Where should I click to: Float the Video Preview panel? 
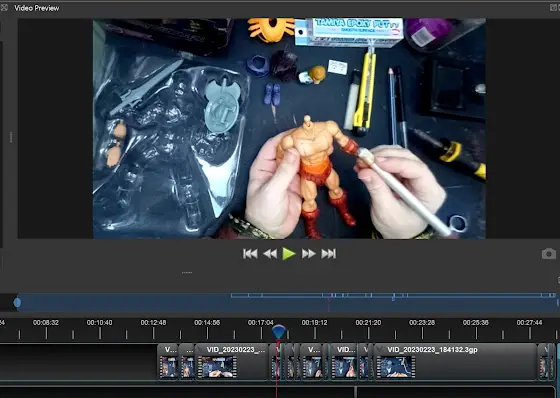coord(554,8)
